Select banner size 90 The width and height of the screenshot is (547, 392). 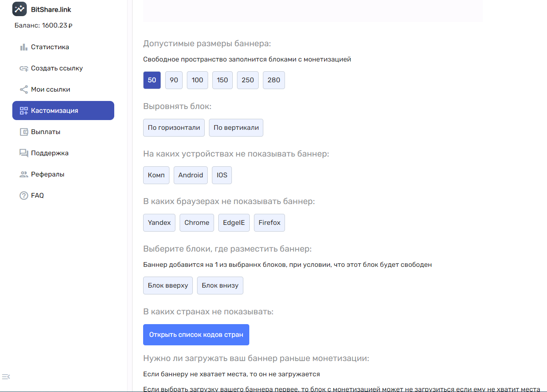coord(174,80)
